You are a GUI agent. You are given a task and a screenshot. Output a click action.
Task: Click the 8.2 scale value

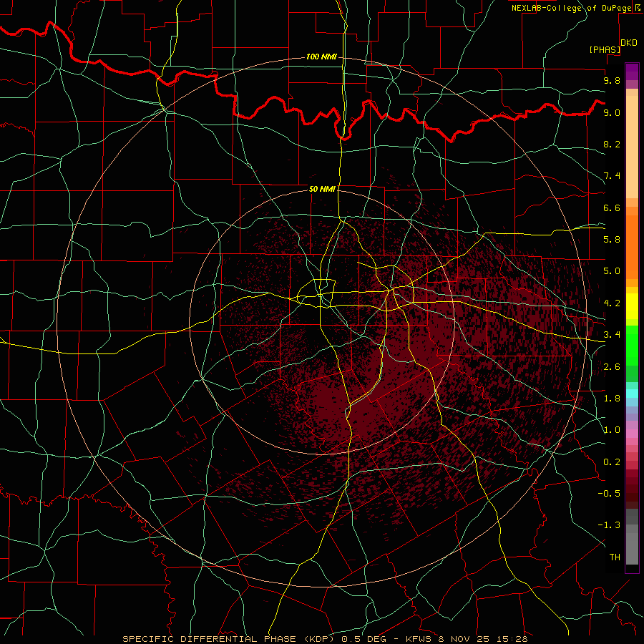click(612, 144)
